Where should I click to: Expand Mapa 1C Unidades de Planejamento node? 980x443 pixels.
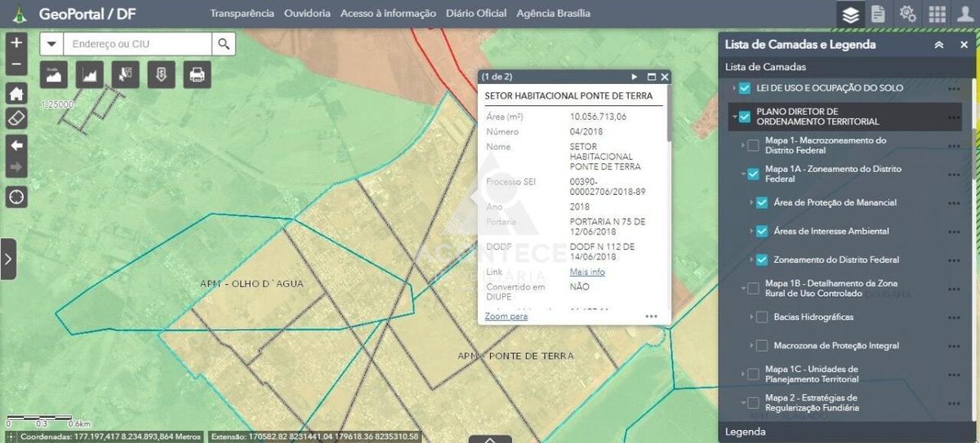743,374
